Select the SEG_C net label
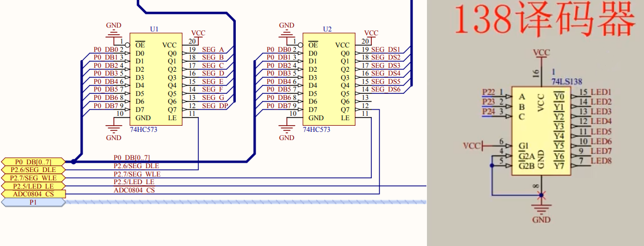Viewport: 644px width, 246px height. click(213, 66)
